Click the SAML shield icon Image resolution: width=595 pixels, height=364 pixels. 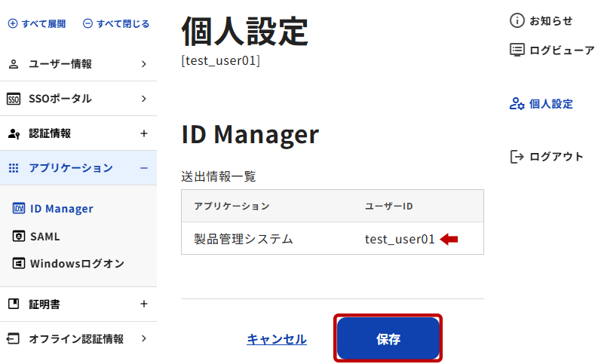(x=20, y=236)
